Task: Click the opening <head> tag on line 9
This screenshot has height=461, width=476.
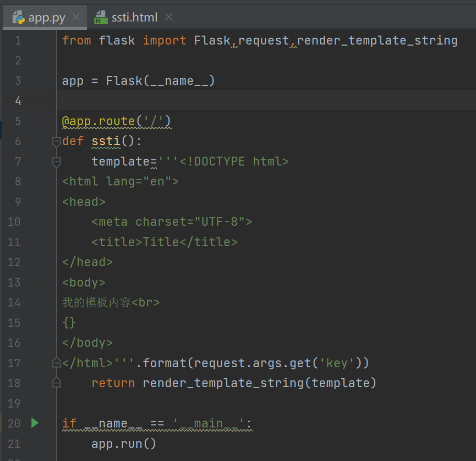Action: coord(84,202)
